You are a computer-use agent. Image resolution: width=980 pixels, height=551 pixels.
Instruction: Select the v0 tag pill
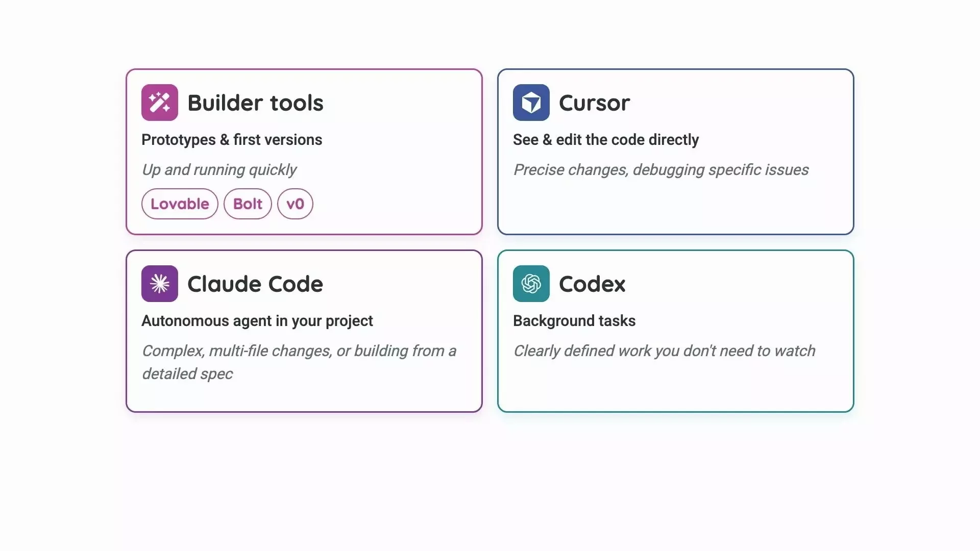coord(295,204)
